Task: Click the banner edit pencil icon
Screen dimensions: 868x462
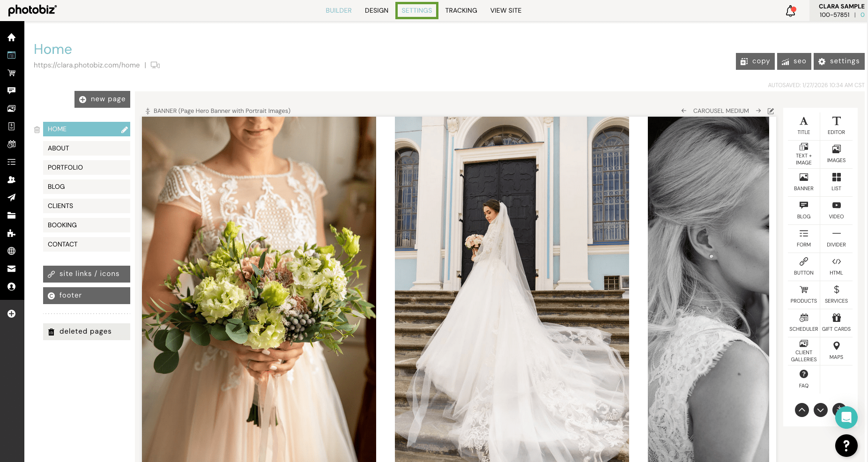Action: pyautogui.click(x=771, y=111)
